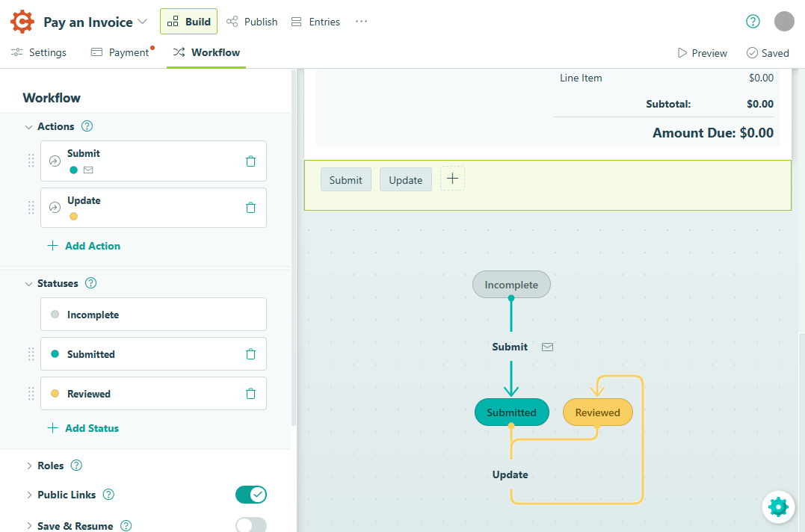Select the Incomplete status row
The height and width of the screenshot is (532, 805).
[x=153, y=314]
